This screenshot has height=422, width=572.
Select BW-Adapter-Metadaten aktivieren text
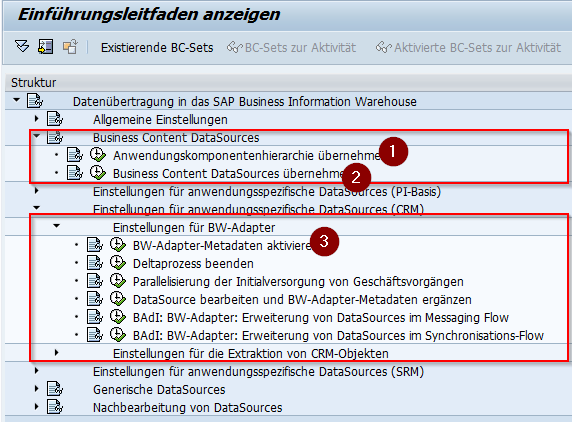[222, 245]
